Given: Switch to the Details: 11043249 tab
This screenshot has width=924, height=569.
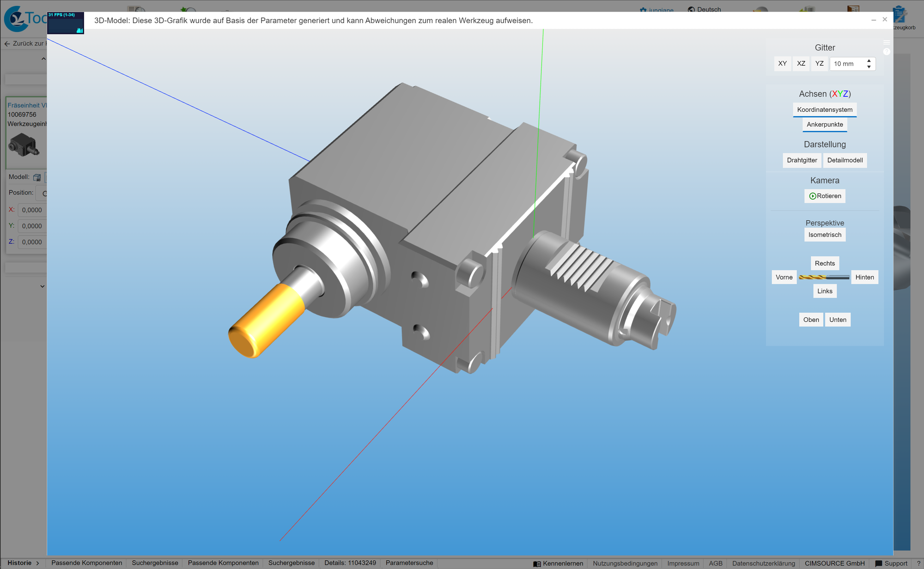Looking at the screenshot, I should point(350,563).
